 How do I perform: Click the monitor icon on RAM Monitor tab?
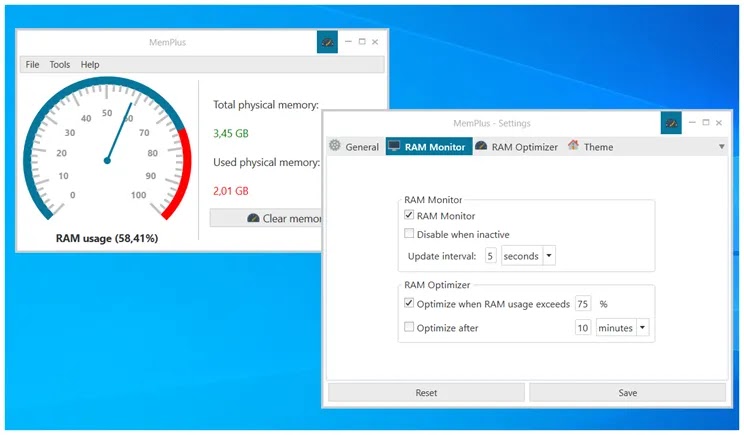click(394, 146)
